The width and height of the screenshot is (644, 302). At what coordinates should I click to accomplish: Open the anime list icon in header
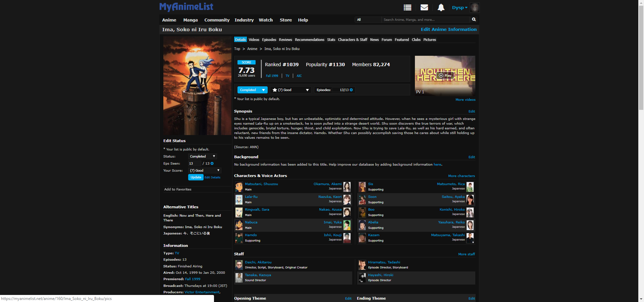[407, 7]
